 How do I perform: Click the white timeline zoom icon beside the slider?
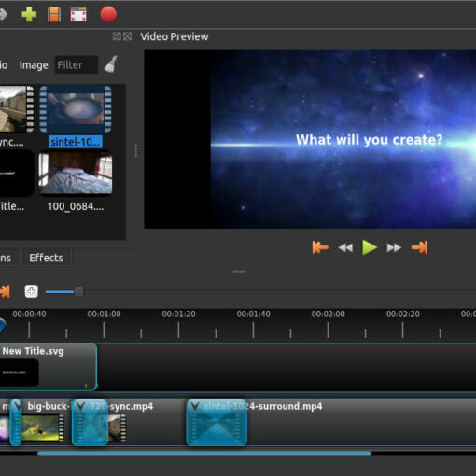(x=32, y=291)
